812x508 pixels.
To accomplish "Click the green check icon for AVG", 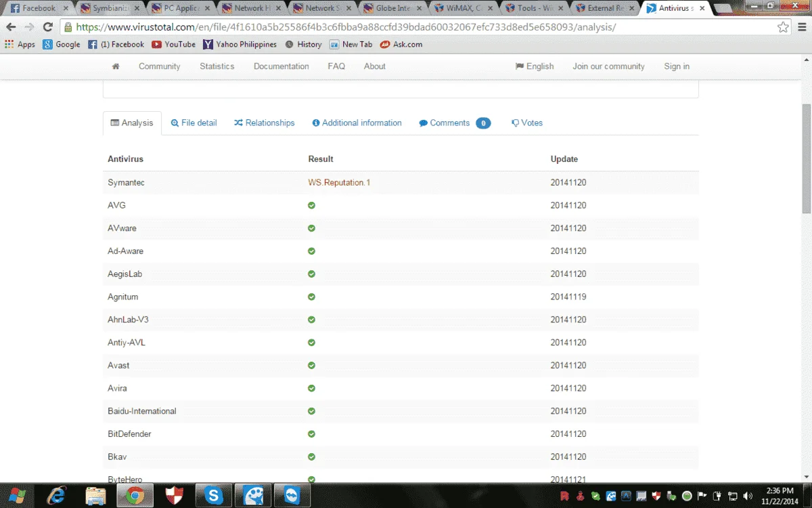I will pos(311,205).
